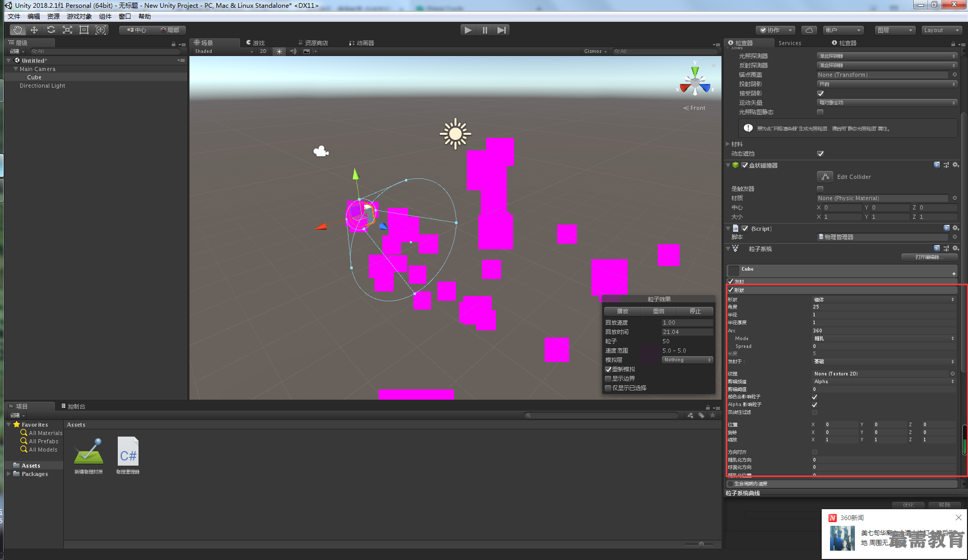Click the 停止 stop particle button
This screenshot has height=560, width=968.
[x=695, y=311]
